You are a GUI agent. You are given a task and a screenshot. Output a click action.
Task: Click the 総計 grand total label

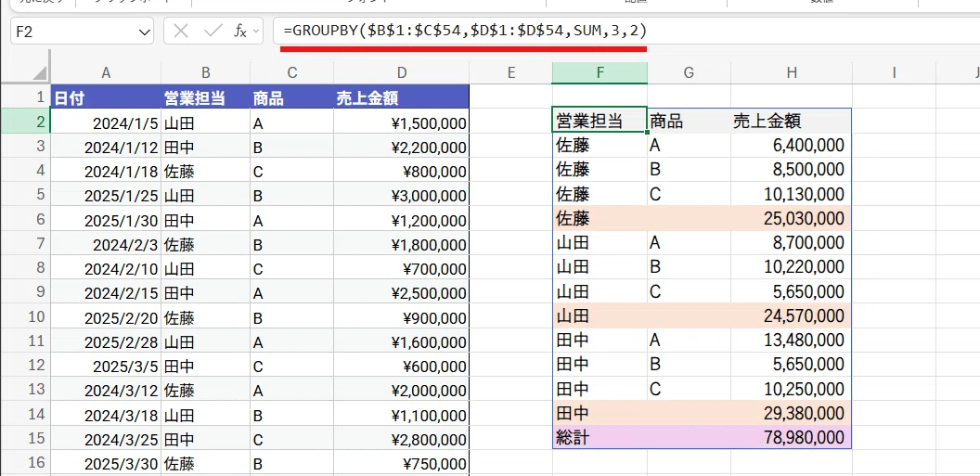coord(600,438)
